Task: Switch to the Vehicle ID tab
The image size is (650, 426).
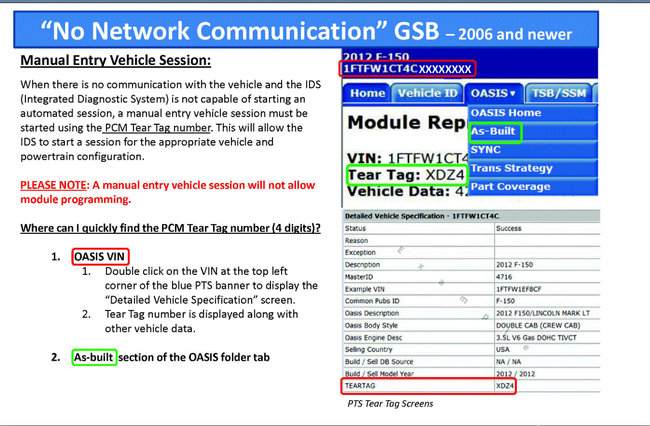Action: [x=427, y=93]
